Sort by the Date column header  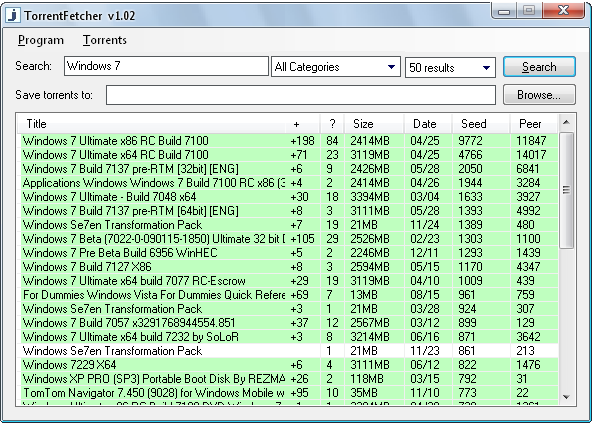point(428,124)
